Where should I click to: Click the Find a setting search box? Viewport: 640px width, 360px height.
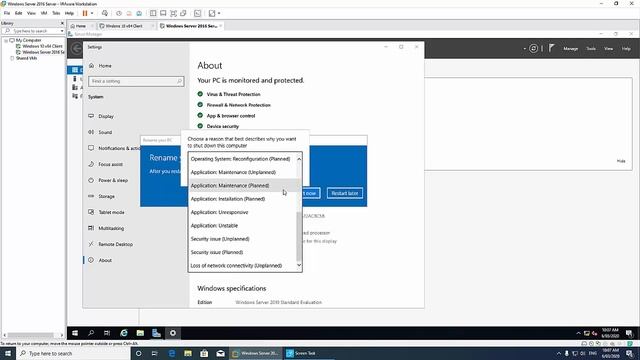(x=136, y=81)
